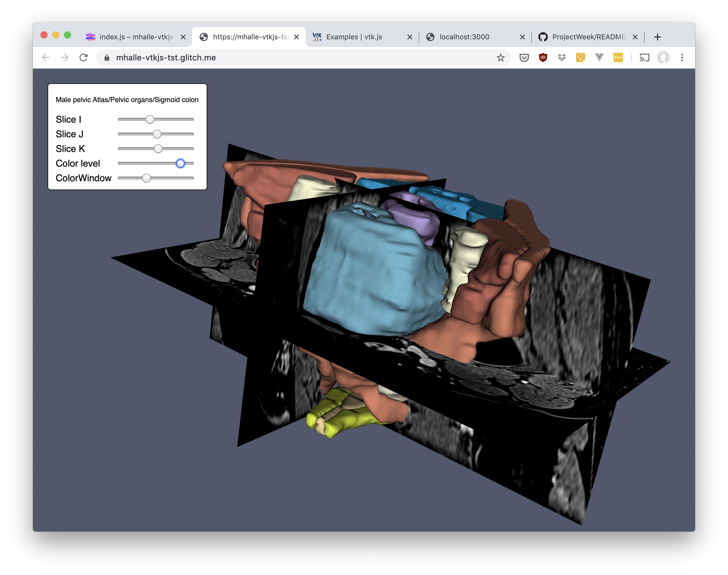Open the Chrome three-dot menu
The height and width of the screenshot is (575, 728).
(x=682, y=58)
